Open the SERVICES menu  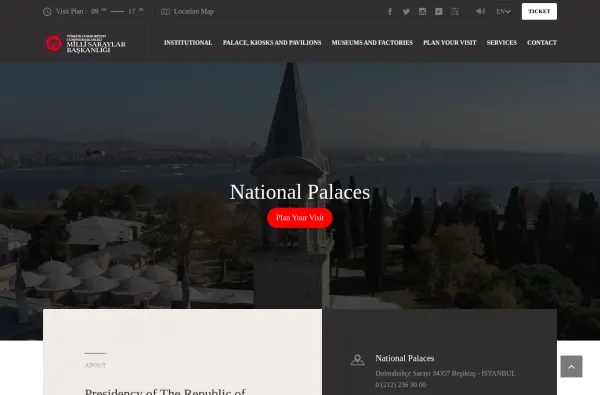pos(502,42)
